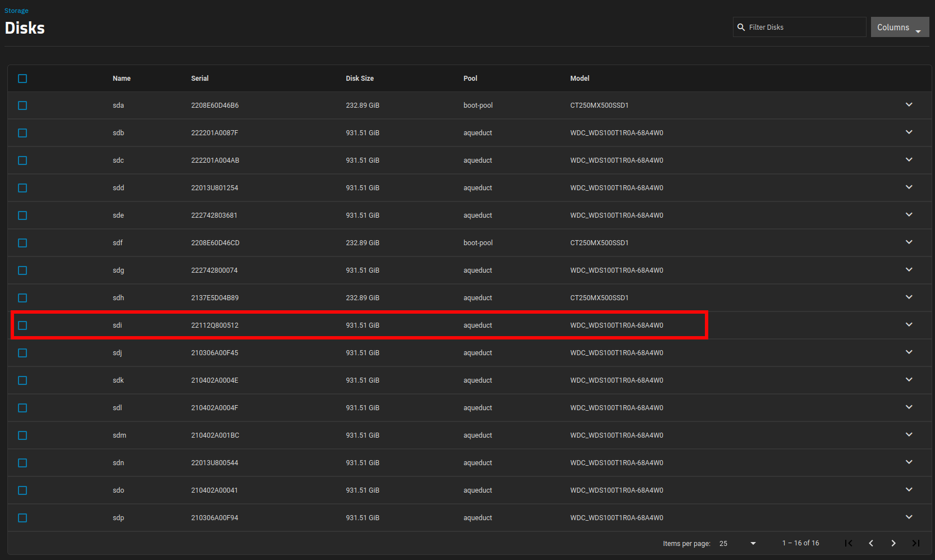Select the checkbox for disk sdp
The width and height of the screenshot is (935, 560).
[x=22, y=518]
